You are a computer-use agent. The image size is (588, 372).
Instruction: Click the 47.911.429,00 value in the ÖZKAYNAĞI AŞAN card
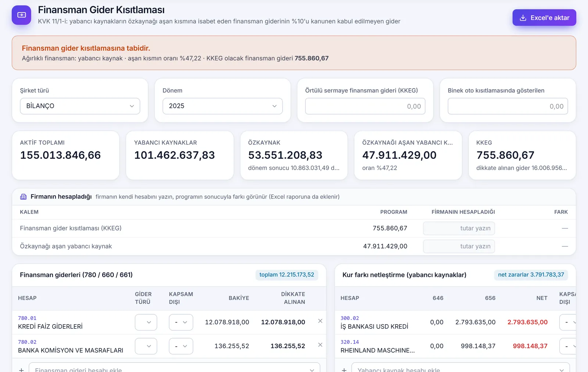(x=399, y=155)
